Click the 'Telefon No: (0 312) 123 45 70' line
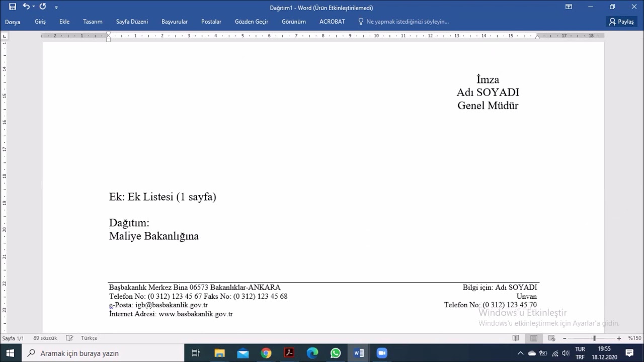The image size is (644, 362). (x=491, y=305)
